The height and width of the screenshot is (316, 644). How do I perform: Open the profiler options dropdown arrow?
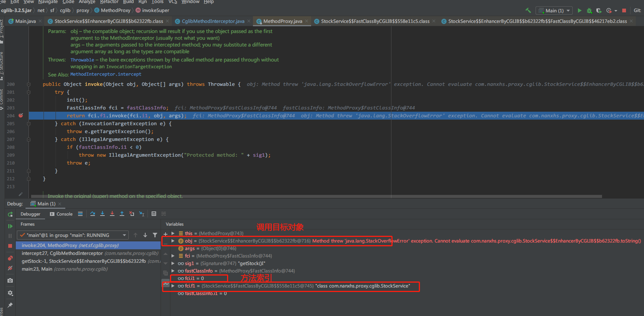pyautogui.click(x=616, y=11)
